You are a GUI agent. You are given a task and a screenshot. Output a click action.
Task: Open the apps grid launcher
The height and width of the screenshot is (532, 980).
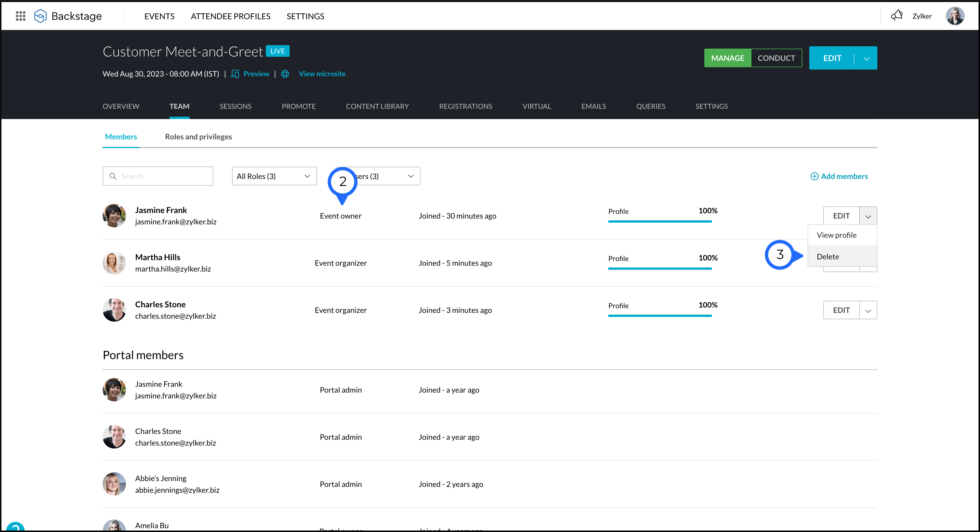pos(21,16)
